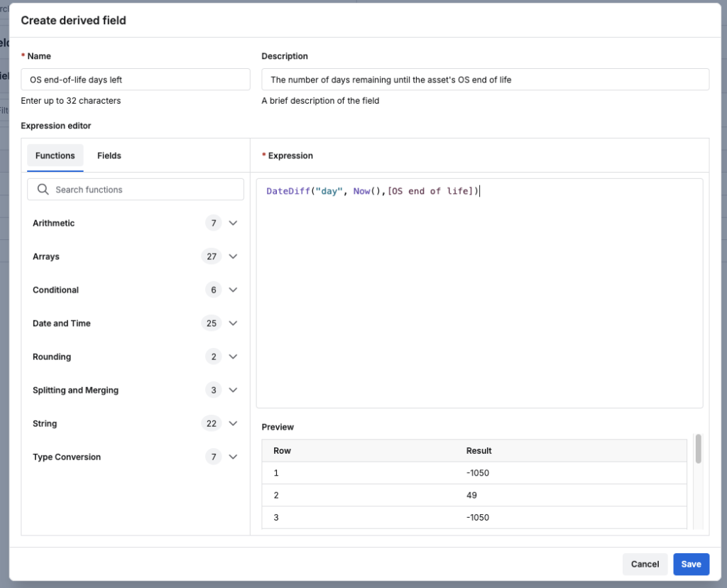
Task: Select the Date and Time label
Action: 62,323
